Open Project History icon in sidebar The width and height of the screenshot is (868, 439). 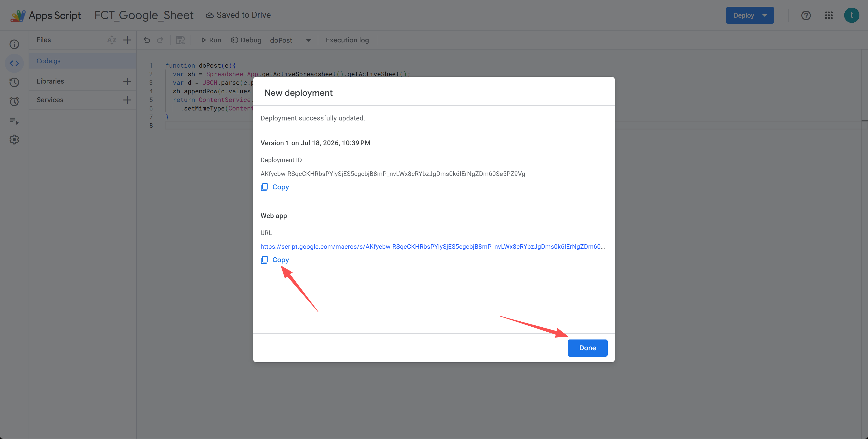(x=14, y=82)
